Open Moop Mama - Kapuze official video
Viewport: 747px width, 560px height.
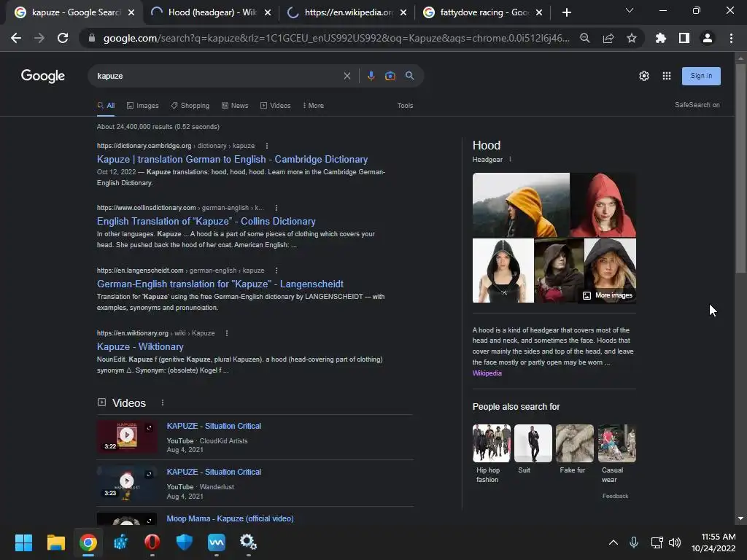point(230,518)
